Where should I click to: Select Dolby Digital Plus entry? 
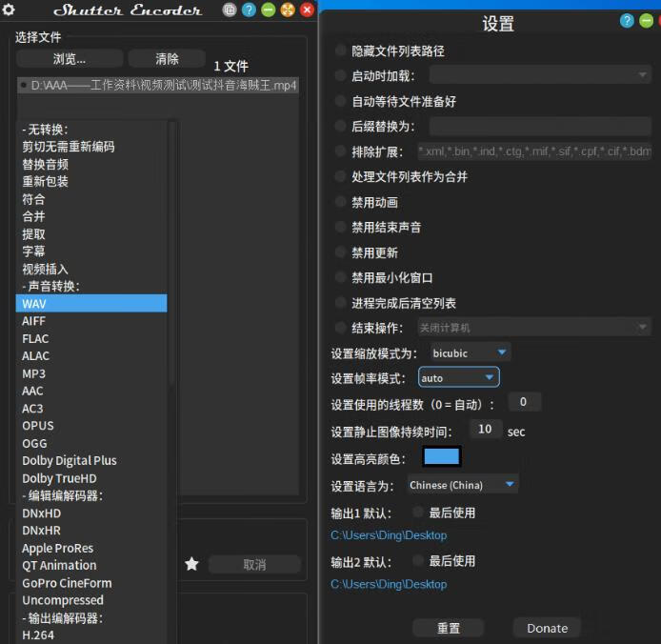[x=91, y=460]
